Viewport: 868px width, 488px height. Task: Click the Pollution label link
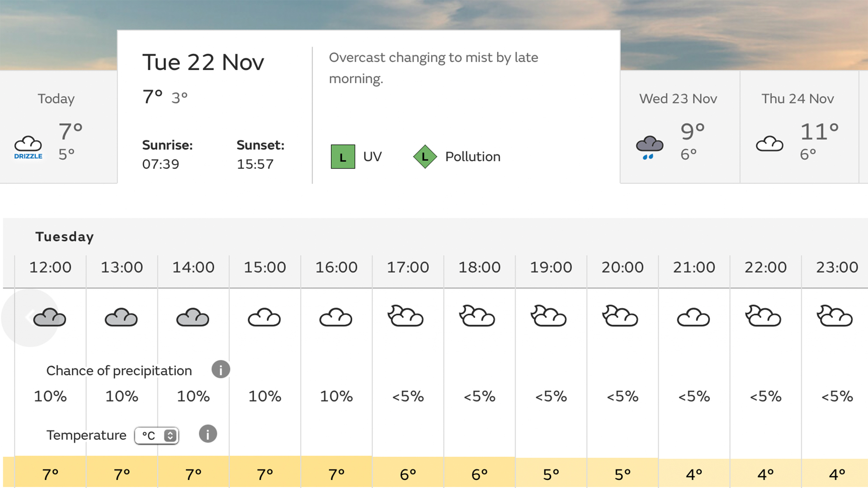[x=473, y=157]
